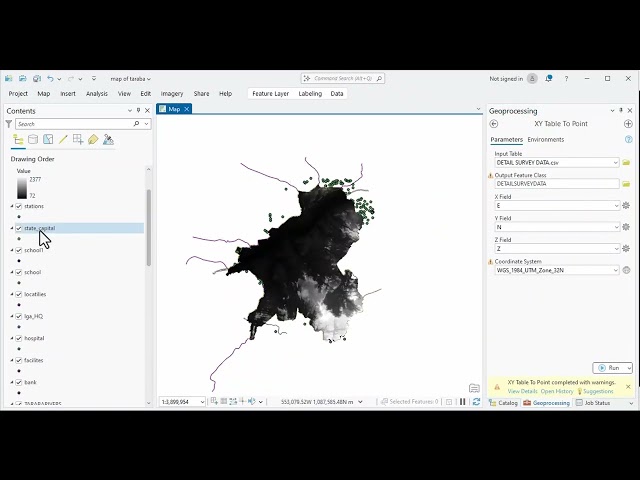
Task: Open the Z Field dropdown
Action: 616,248
